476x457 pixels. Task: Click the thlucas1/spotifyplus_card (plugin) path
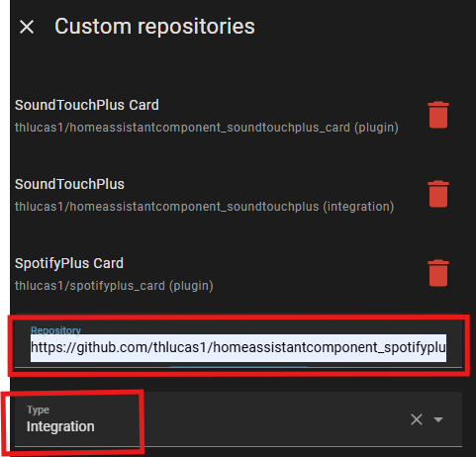[114, 286]
